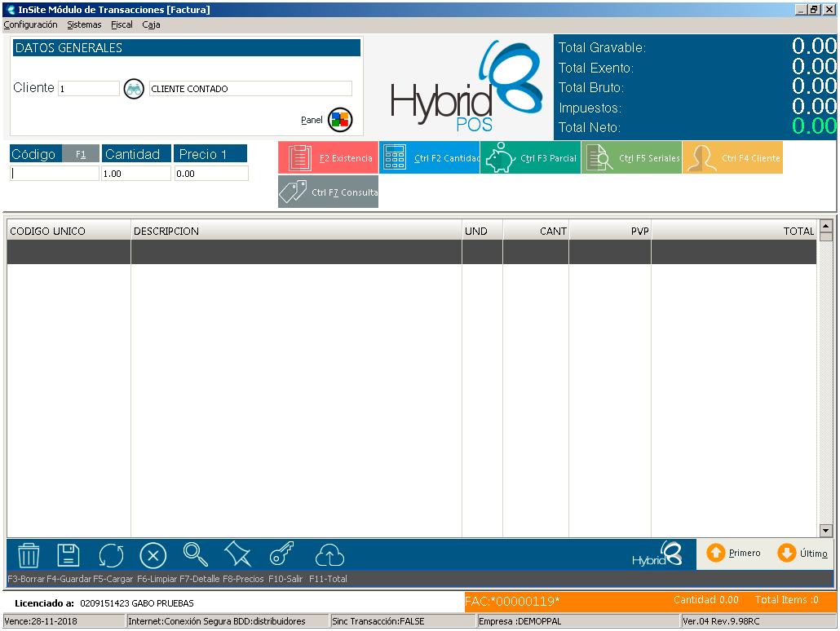The height and width of the screenshot is (631, 840).
Task: Click Ctrl F2 Cantidad calculator button
Action: [429, 157]
